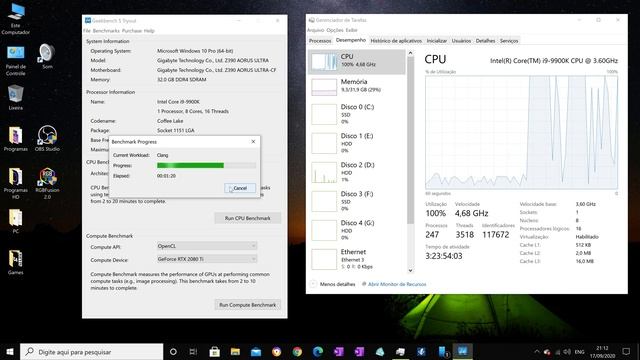Click the CPU utilization graph

click(x=521, y=132)
